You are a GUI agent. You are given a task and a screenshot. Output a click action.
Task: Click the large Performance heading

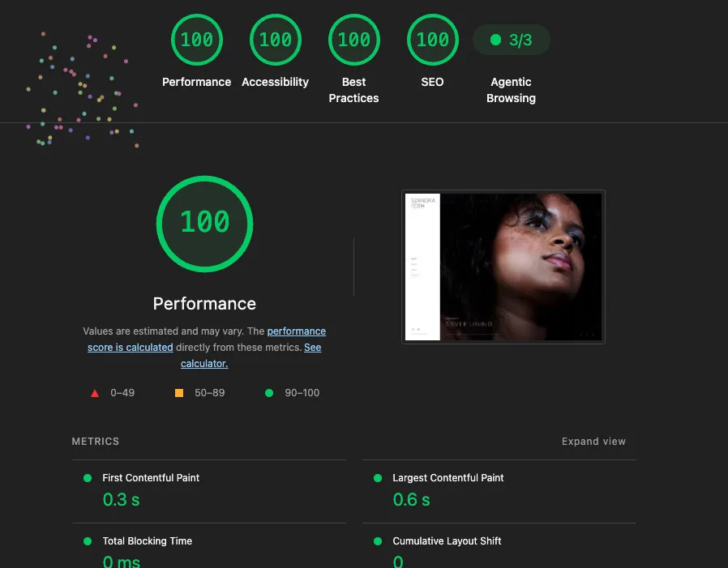(204, 304)
